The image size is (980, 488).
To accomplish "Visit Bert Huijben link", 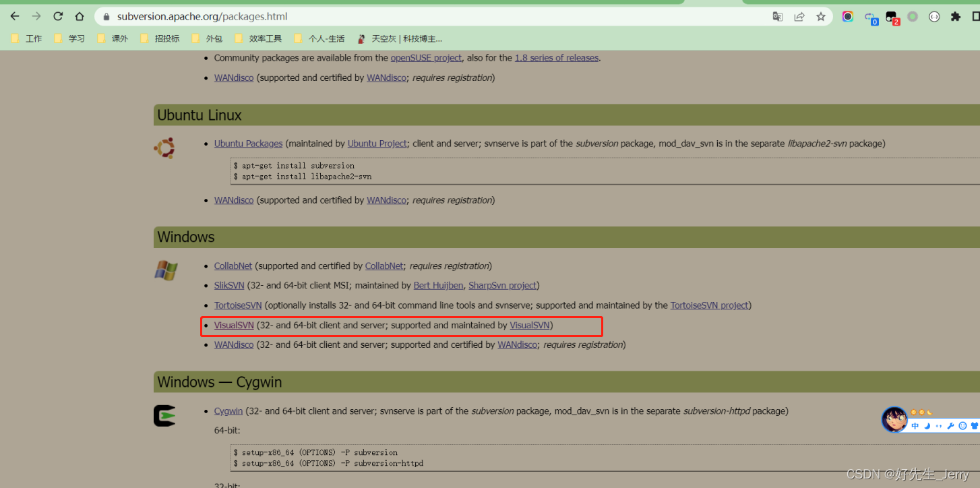I will click(x=438, y=286).
